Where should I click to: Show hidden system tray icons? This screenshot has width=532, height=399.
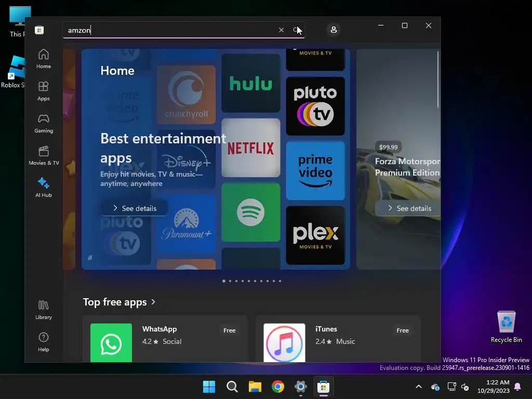(x=419, y=387)
